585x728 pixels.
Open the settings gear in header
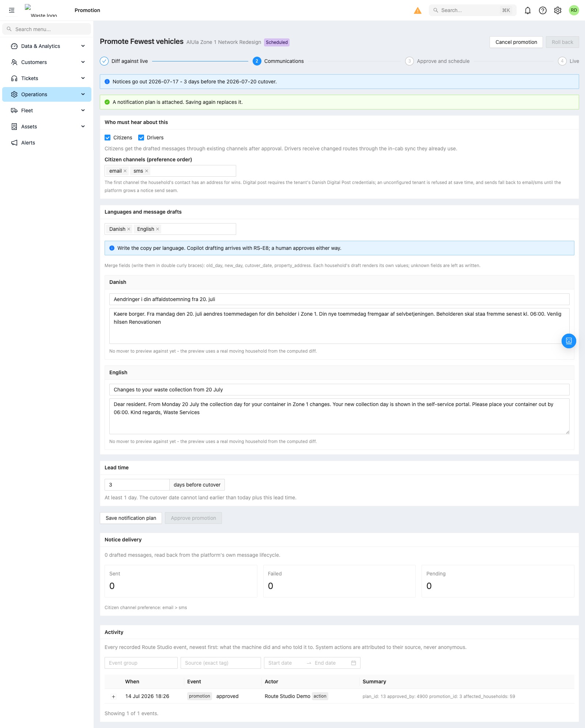558,10
